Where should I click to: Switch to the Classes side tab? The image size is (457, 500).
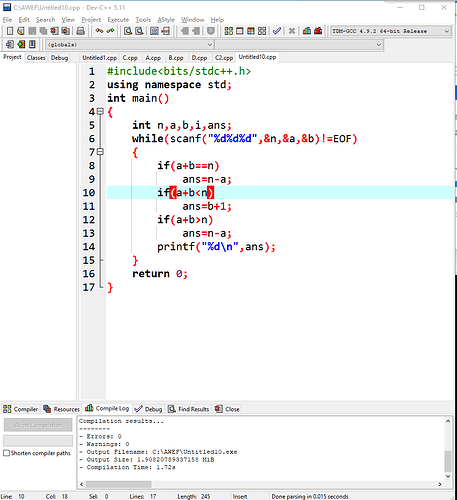point(36,58)
